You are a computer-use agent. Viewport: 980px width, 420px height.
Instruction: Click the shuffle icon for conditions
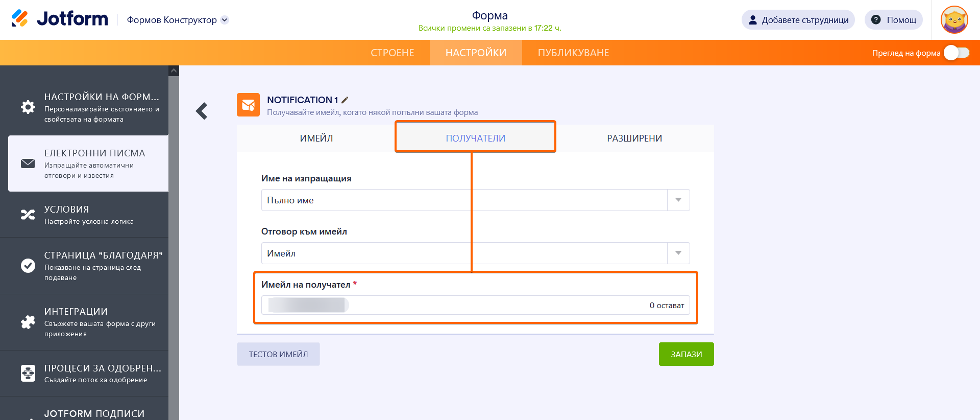click(x=28, y=215)
